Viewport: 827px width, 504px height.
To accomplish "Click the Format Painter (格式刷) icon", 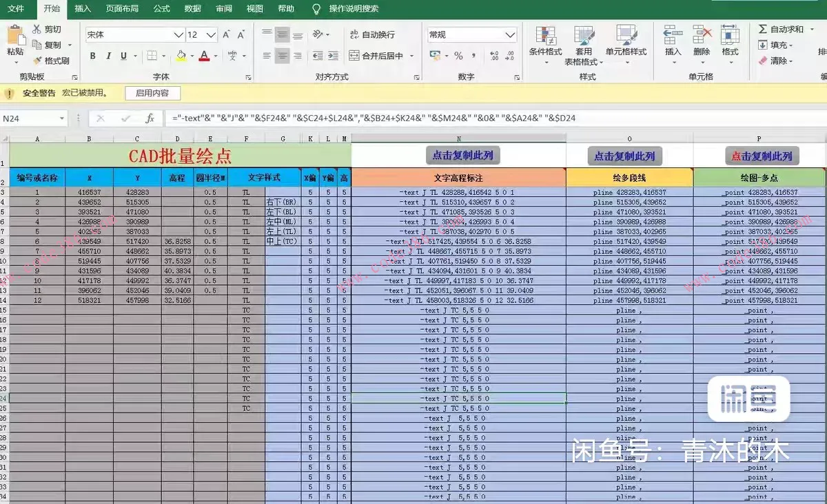I will (x=37, y=61).
